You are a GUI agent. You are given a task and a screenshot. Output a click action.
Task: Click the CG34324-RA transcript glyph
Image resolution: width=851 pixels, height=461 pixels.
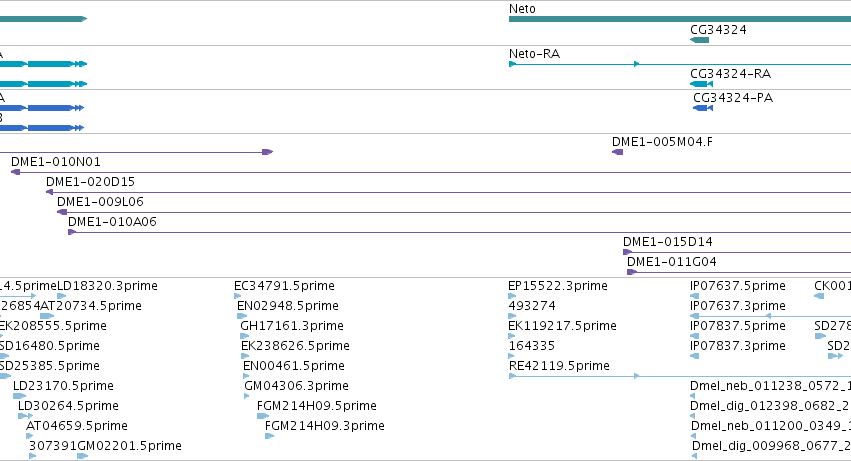[x=701, y=84]
